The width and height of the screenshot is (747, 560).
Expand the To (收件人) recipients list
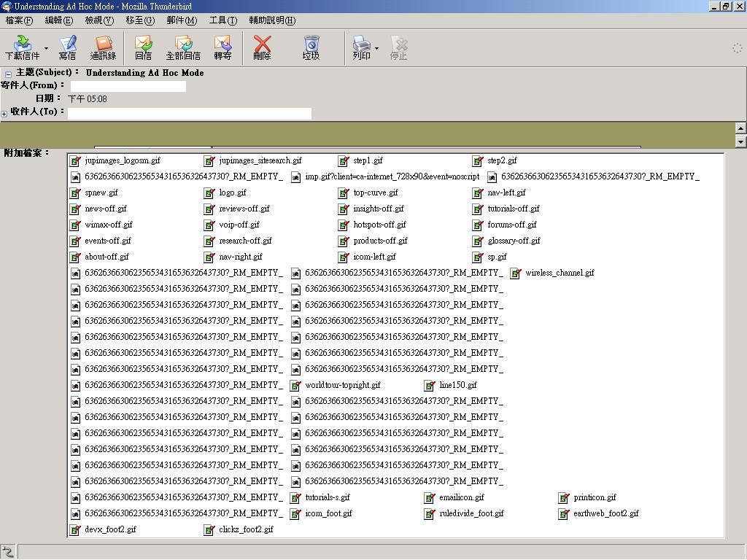(4, 114)
